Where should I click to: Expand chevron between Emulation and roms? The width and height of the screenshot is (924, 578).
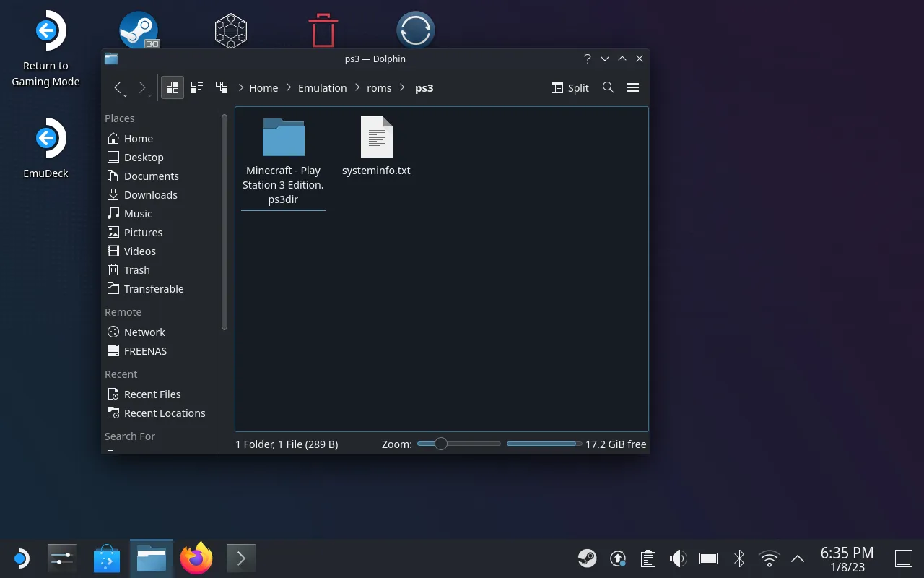pyautogui.click(x=357, y=88)
